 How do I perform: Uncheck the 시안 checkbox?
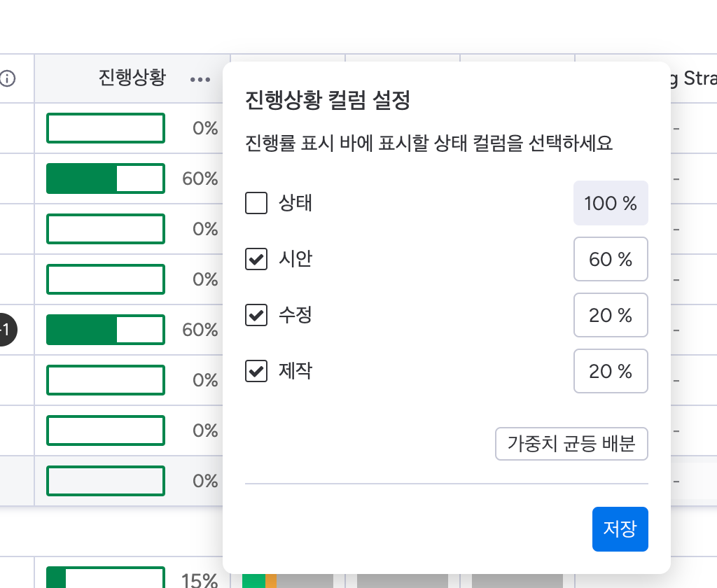(x=256, y=260)
